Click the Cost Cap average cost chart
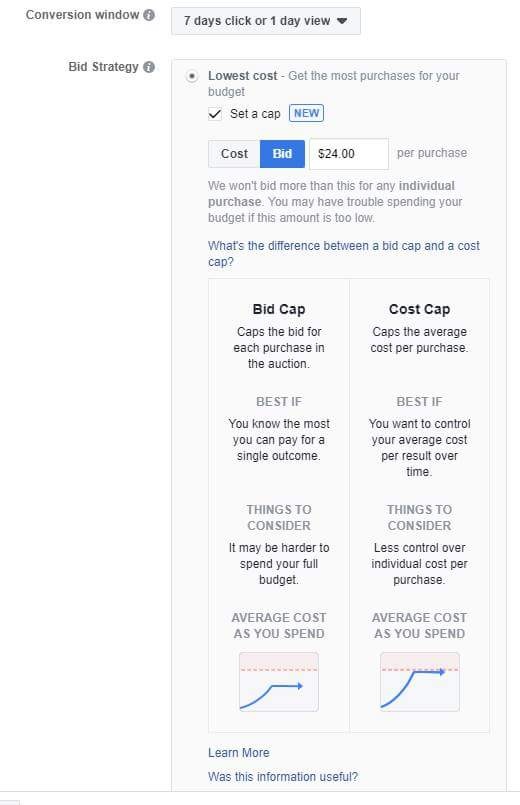Viewport: 520px width, 805px height. pos(419,682)
